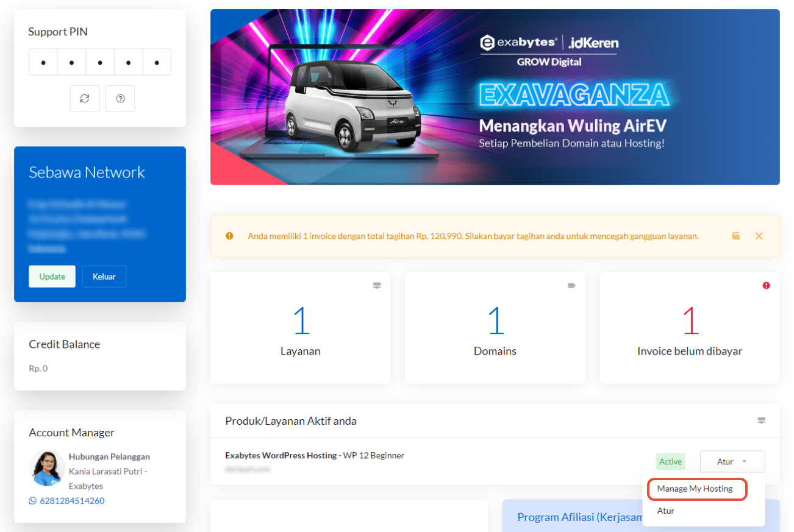Select Manage My Hosting menu entry
This screenshot has width=794, height=532.
pyautogui.click(x=695, y=489)
